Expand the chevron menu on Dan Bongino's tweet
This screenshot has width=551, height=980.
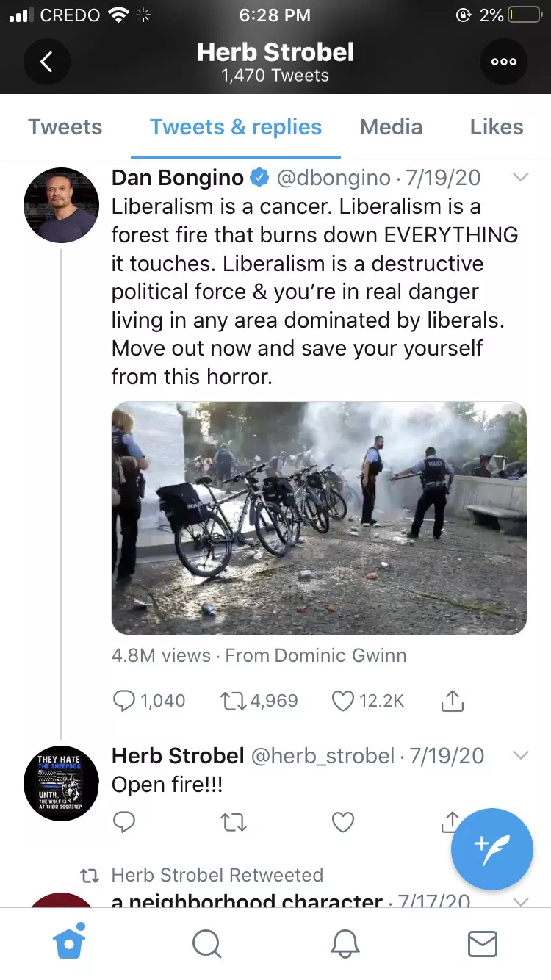point(520,177)
